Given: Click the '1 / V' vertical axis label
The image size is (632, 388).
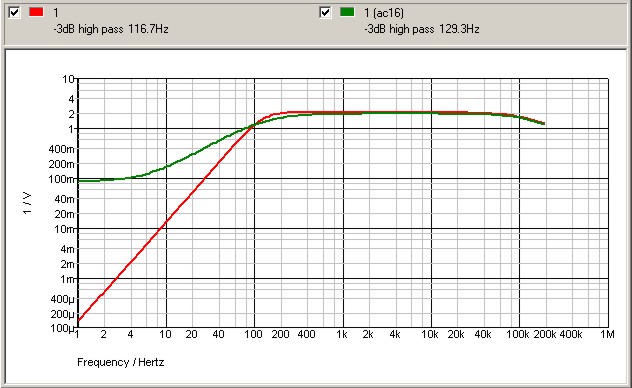Looking at the screenshot, I should point(27,203).
